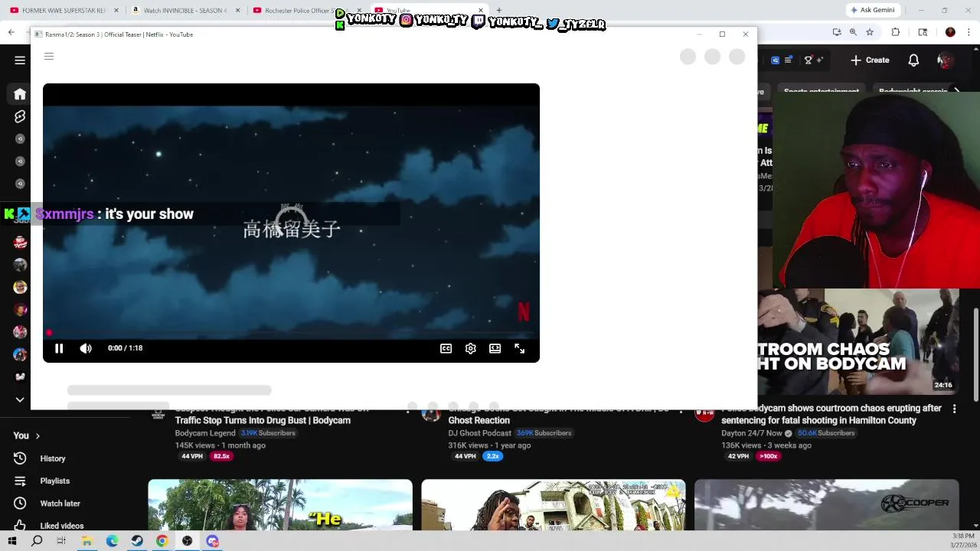Click 369K Subscribers badge
This screenshot has width=980, height=551.
[544, 433]
